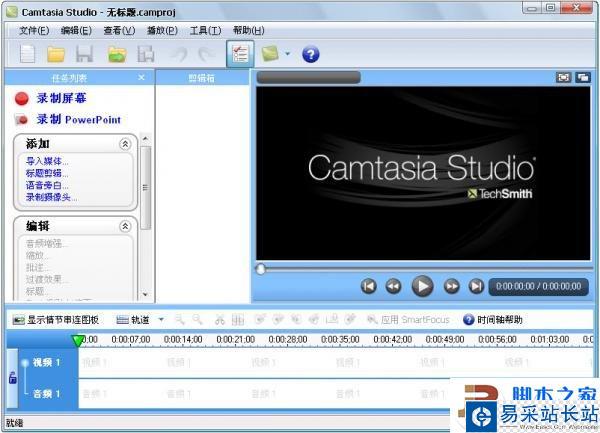Click the Save As double floppy icon
The width and height of the screenshot is (600, 433).
coord(146,54)
